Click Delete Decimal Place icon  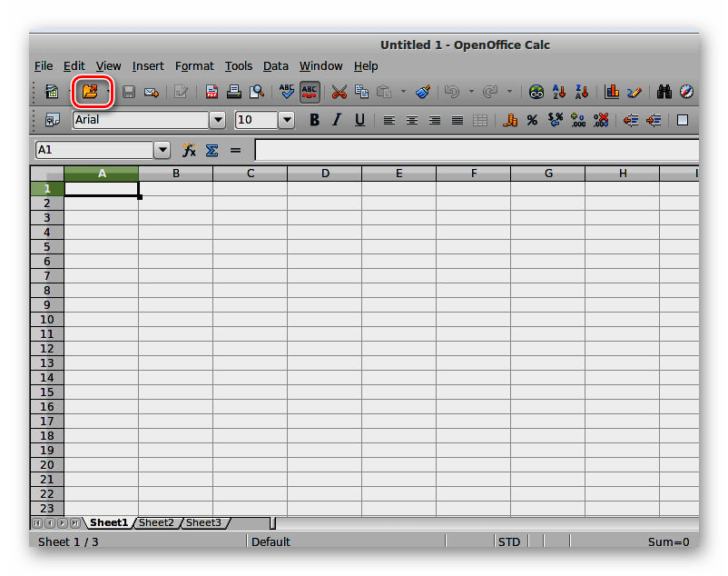pos(601,120)
